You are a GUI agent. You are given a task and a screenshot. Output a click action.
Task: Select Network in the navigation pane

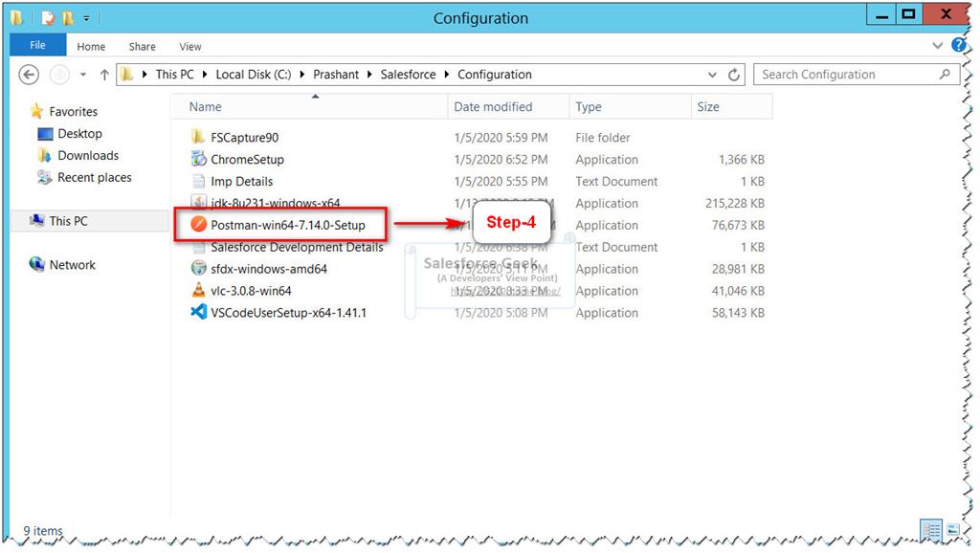pyautogui.click(x=70, y=265)
